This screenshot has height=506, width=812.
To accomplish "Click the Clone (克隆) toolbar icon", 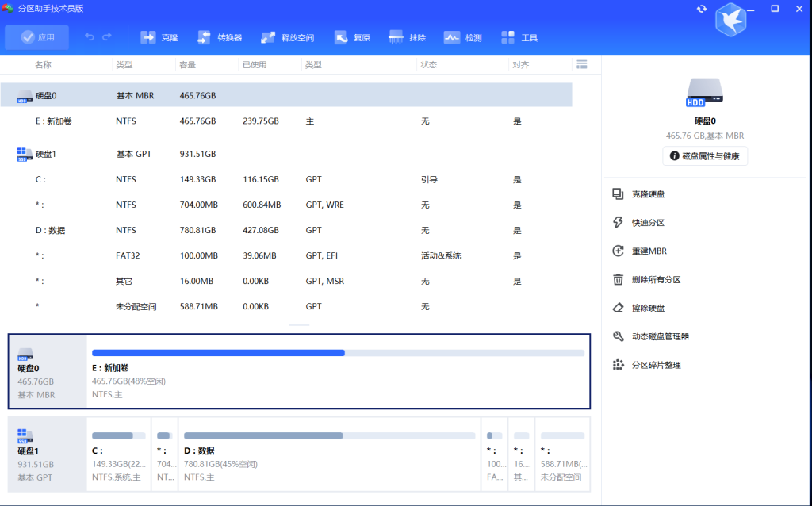I will 148,37.
